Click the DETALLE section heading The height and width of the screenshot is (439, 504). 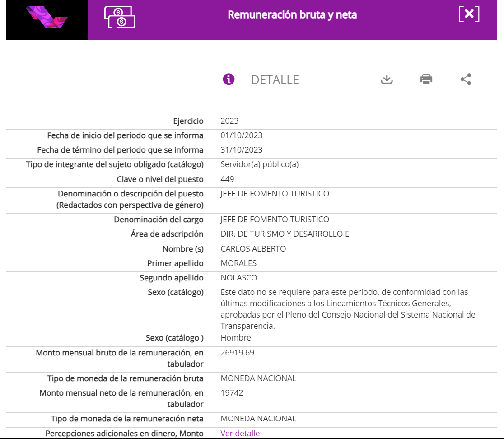(x=275, y=80)
